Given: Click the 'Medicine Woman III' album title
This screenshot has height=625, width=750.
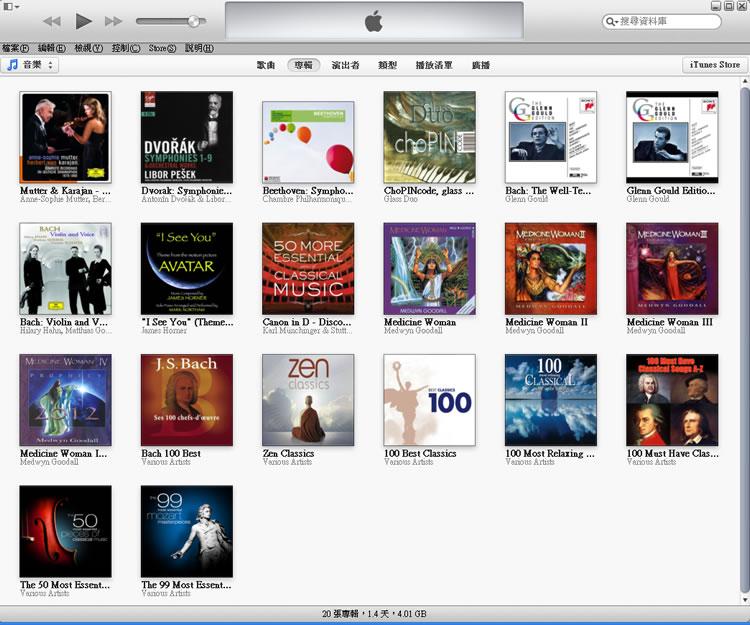Looking at the screenshot, I should coord(670,322).
